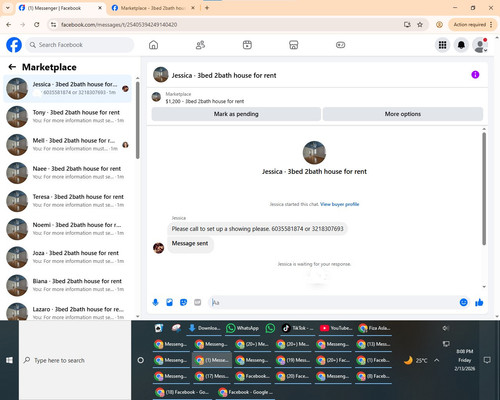Open the Facebook menu grid icon
The width and height of the screenshot is (500, 400).
[442, 45]
